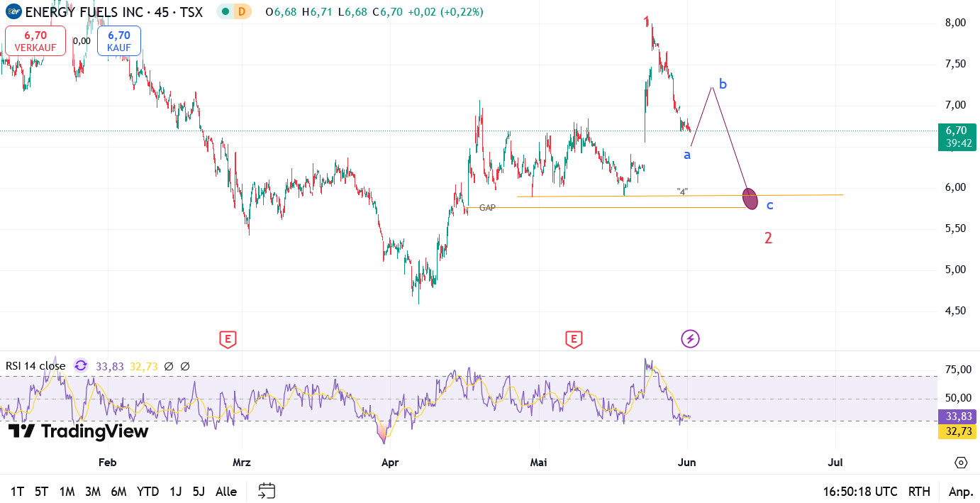Viewport: 980px width, 503px height.
Task: Select the blue wave label c
Action: click(x=769, y=206)
